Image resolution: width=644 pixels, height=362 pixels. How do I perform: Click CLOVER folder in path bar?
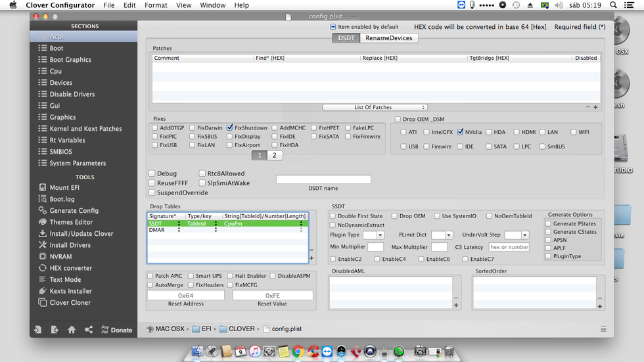[x=237, y=328]
